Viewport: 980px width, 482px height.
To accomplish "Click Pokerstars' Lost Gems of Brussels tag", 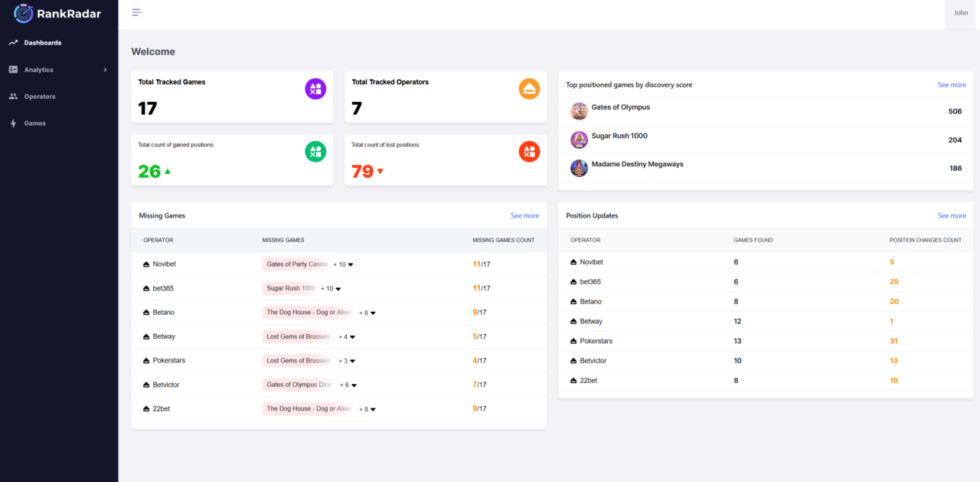I will click(x=298, y=361).
